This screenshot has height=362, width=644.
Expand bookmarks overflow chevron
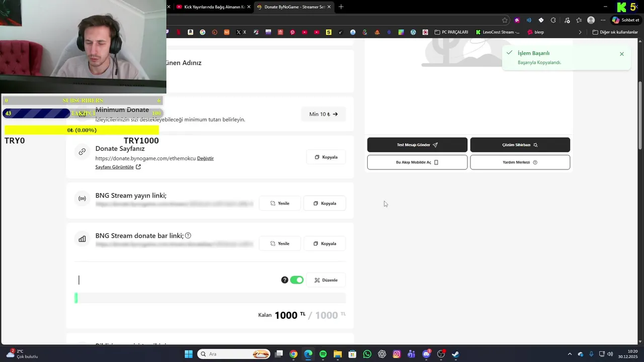click(x=580, y=32)
